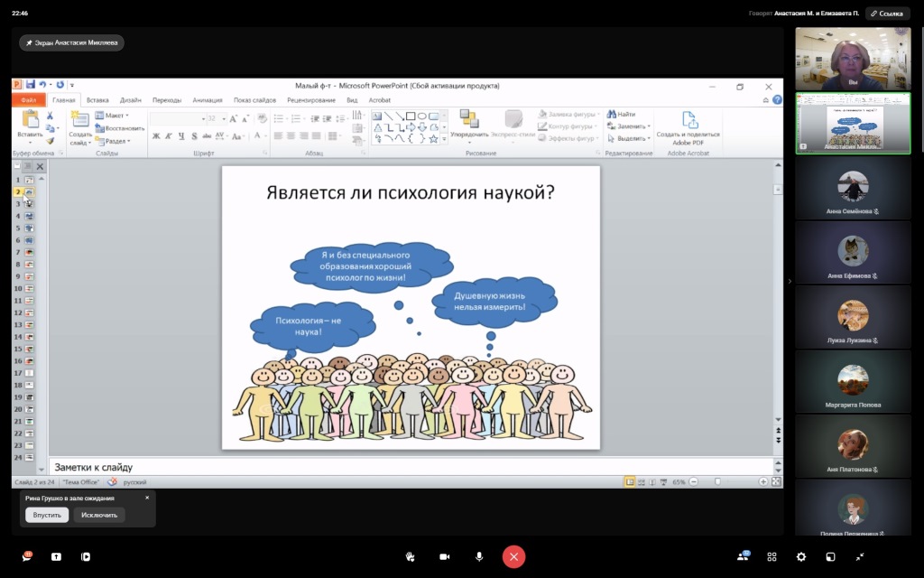Admit Рина Грушко with Впустить button
924x578 pixels.
pyautogui.click(x=47, y=515)
